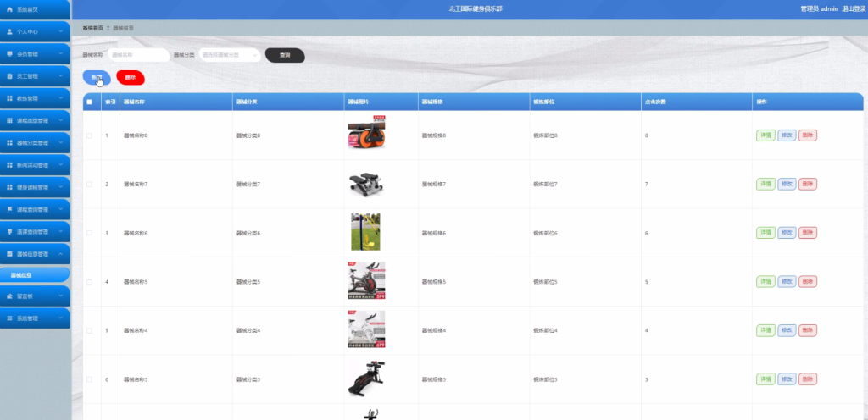Check the box for row 器械名称8
Viewport: 868px width, 420px height.
pos(90,135)
